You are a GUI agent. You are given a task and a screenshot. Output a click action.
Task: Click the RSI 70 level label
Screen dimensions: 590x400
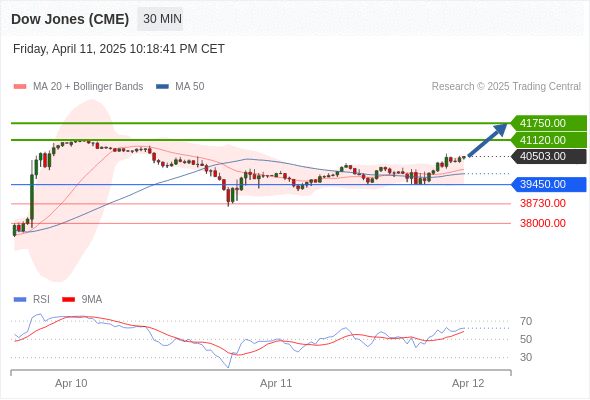point(526,321)
